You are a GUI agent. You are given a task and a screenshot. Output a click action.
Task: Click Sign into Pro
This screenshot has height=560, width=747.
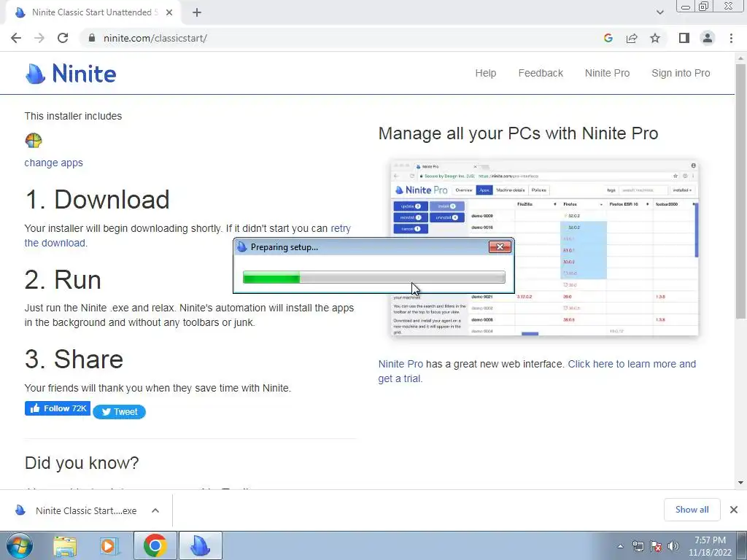click(x=681, y=73)
